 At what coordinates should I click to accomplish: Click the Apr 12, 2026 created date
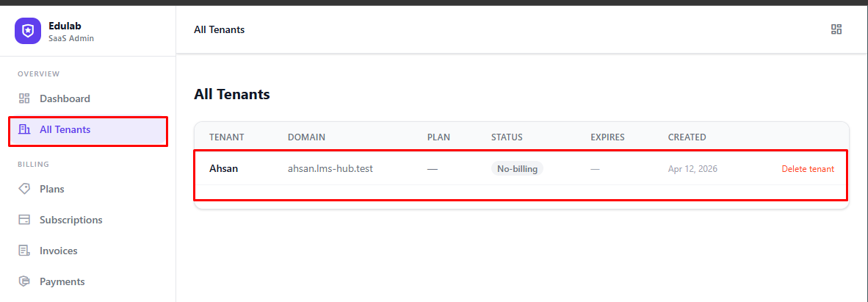coord(692,169)
